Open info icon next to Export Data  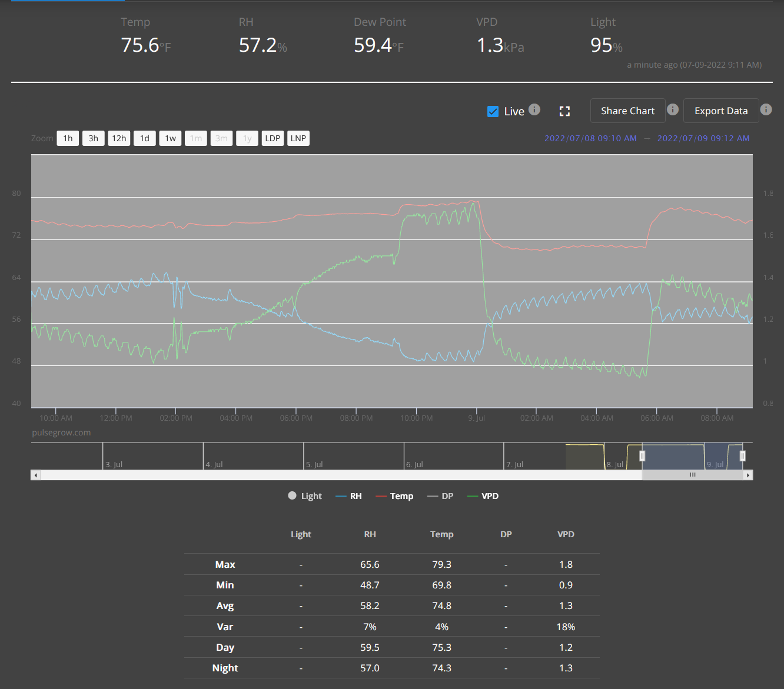click(766, 109)
